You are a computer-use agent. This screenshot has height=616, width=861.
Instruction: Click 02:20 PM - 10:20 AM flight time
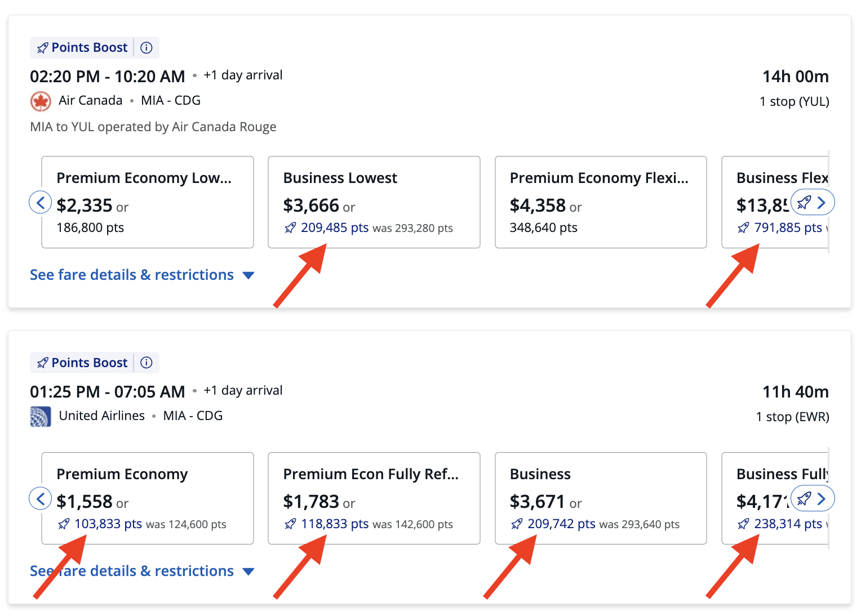click(x=108, y=77)
